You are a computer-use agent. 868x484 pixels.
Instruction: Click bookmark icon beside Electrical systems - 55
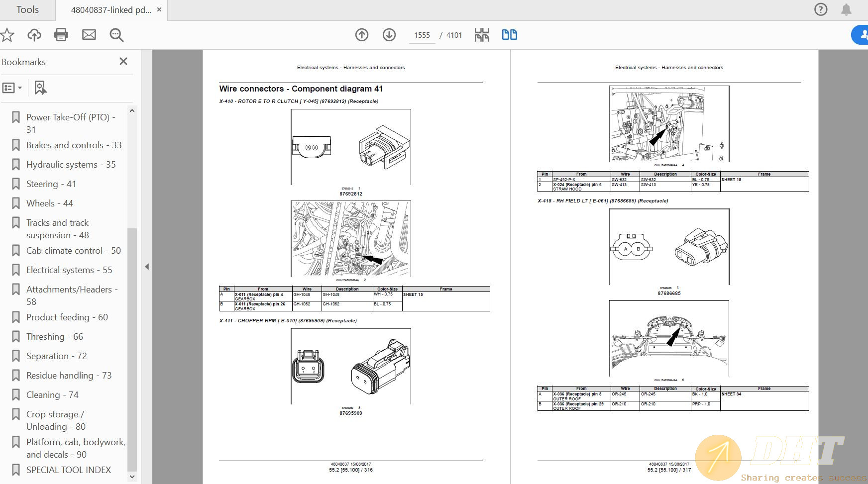[16, 270]
